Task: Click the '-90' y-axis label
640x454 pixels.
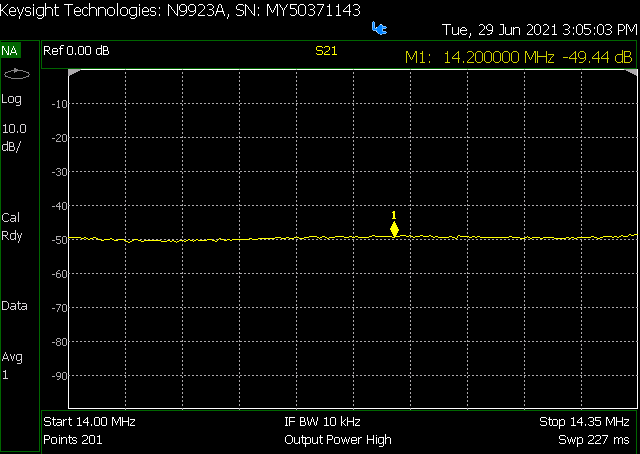Action: [x=59, y=376]
